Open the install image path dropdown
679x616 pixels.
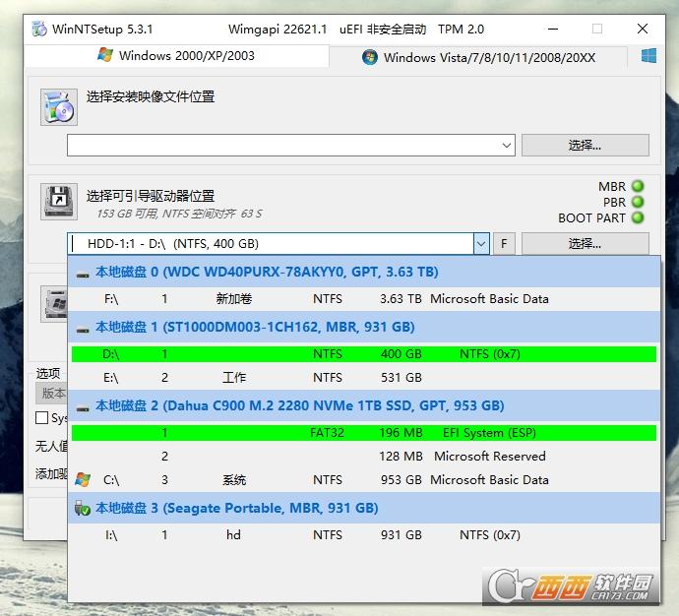506,146
